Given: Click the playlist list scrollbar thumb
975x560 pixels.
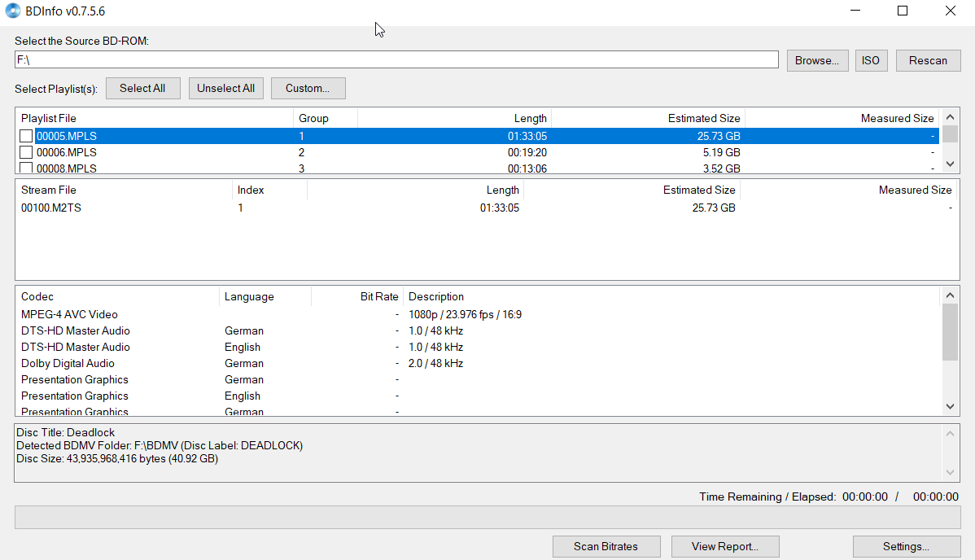Looking at the screenshot, I should (x=950, y=134).
